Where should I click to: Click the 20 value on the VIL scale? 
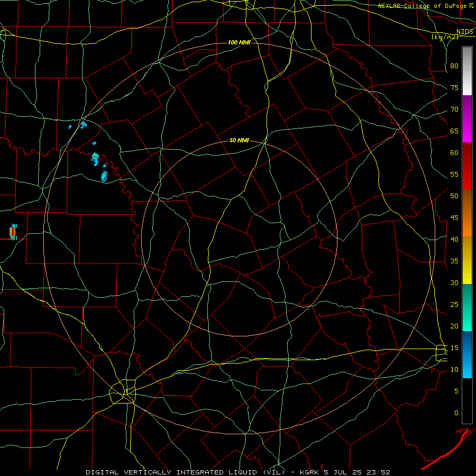click(x=454, y=326)
